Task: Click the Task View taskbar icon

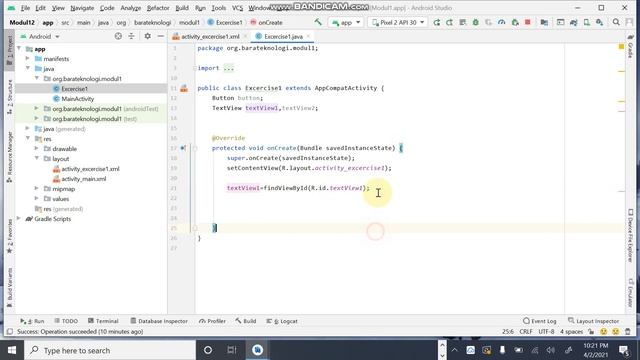Action: (232, 350)
